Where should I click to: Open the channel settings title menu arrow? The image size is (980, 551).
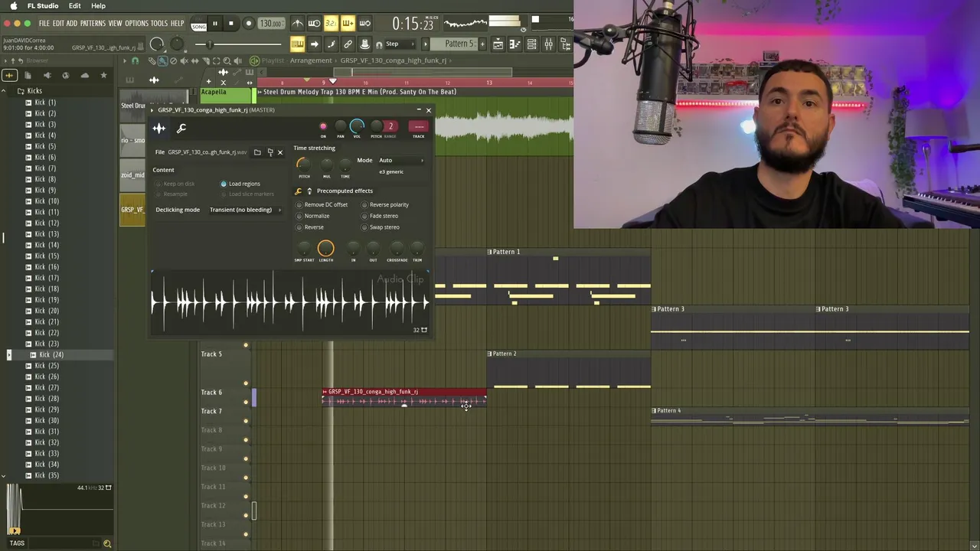pos(152,110)
